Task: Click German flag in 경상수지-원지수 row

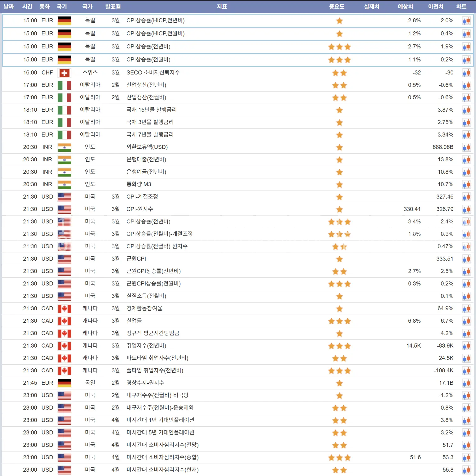Action: (64, 383)
